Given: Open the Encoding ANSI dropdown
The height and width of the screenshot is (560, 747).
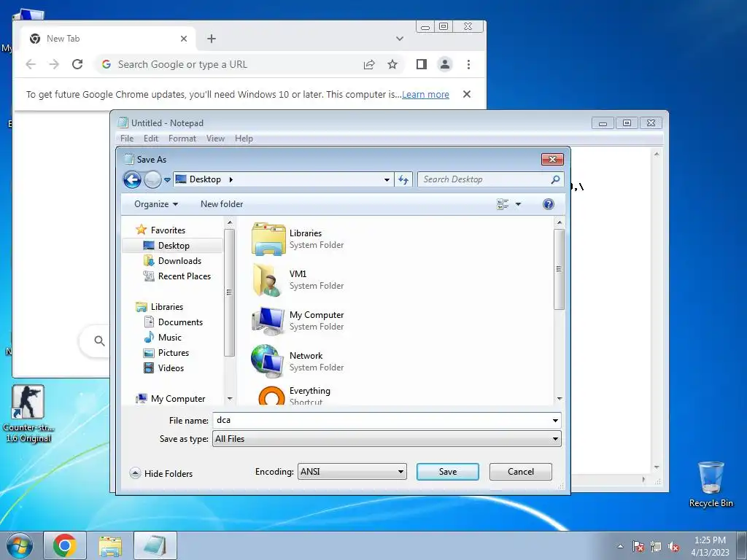Looking at the screenshot, I should 352,472.
